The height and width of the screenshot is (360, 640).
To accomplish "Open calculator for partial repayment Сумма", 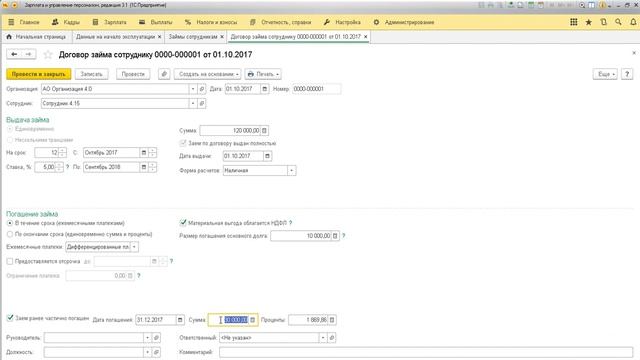I will (253, 320).
